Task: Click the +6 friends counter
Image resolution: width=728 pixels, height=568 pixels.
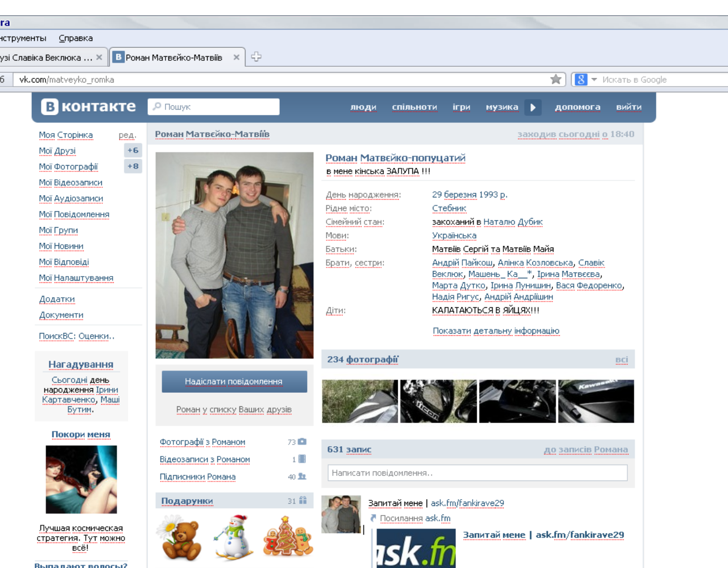Action: (133, 150)
